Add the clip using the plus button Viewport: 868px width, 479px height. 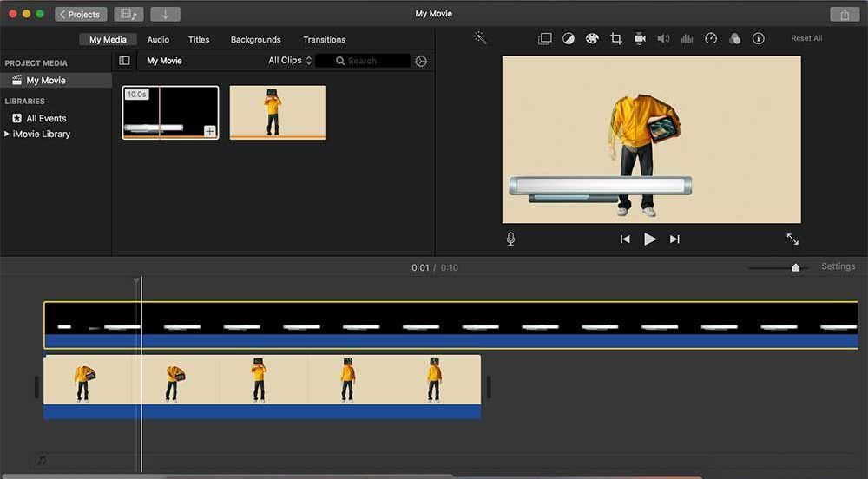pyautogui.click(x=210, y=130)
